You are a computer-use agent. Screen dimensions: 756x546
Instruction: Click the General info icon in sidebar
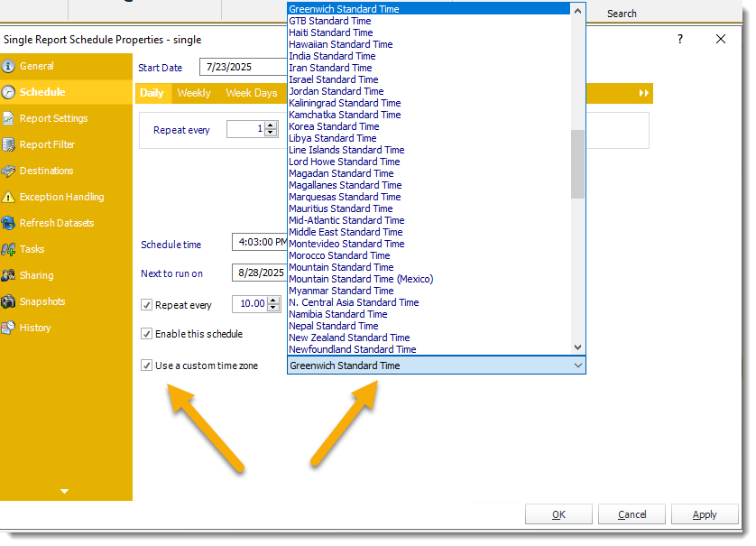[8, 66]
